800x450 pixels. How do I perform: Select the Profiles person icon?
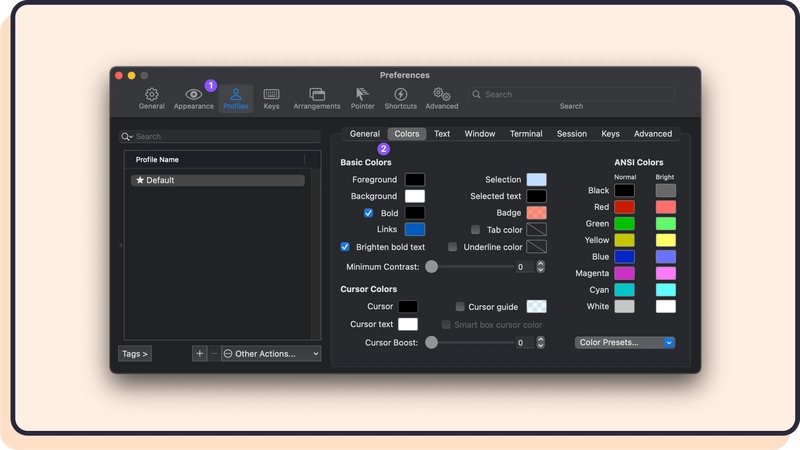(x=236, y=94)
